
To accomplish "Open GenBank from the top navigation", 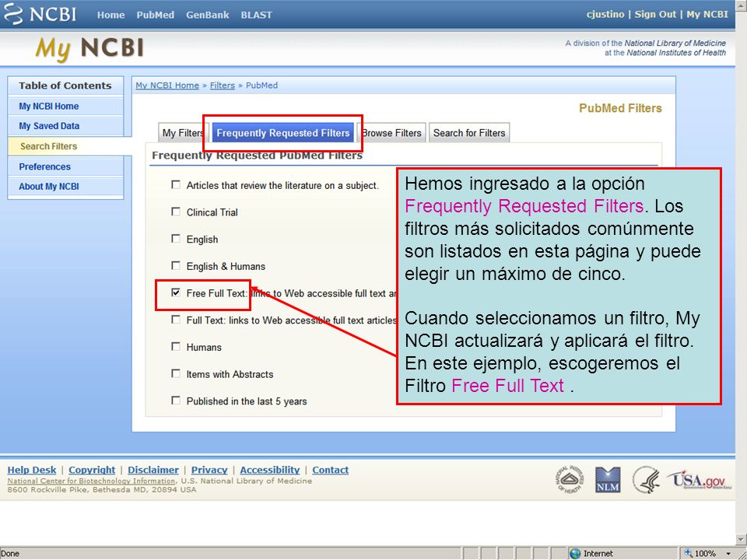I will coord(207,15).
